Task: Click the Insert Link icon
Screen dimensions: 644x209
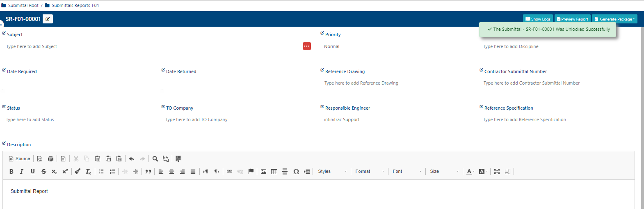Action: click(229, 172)
